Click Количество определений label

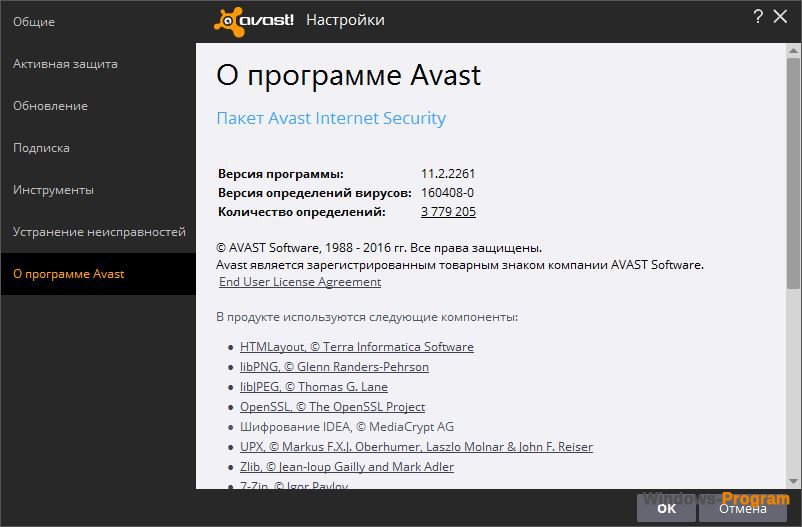tap(302, 212)
